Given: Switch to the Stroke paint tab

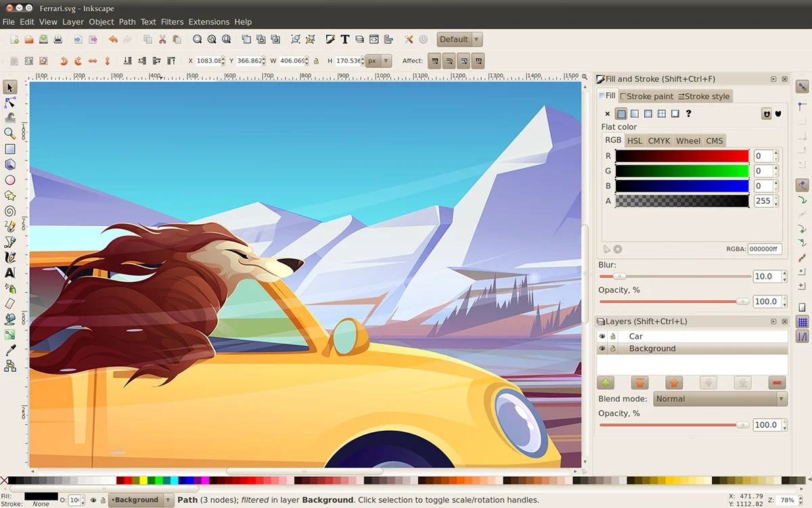Looking at the screenshot, I should (x=647, y=96).
